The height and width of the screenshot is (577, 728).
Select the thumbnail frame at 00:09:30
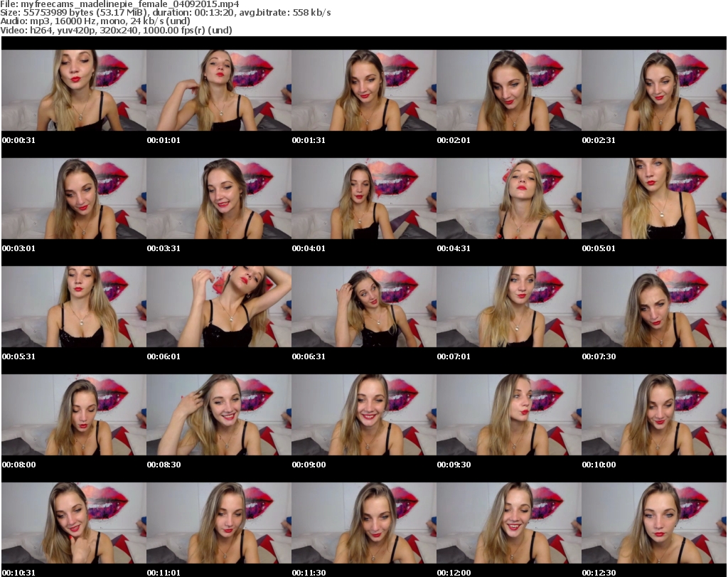pos(509,415)
